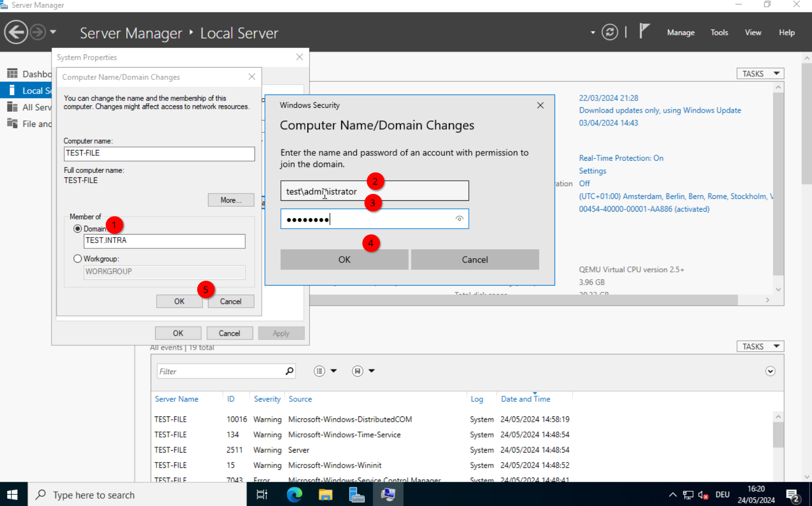Viewport: 812px width, 506px height.
Task: Open navigation history dropdown next to forward arrow
Action: tap(53, 32)
